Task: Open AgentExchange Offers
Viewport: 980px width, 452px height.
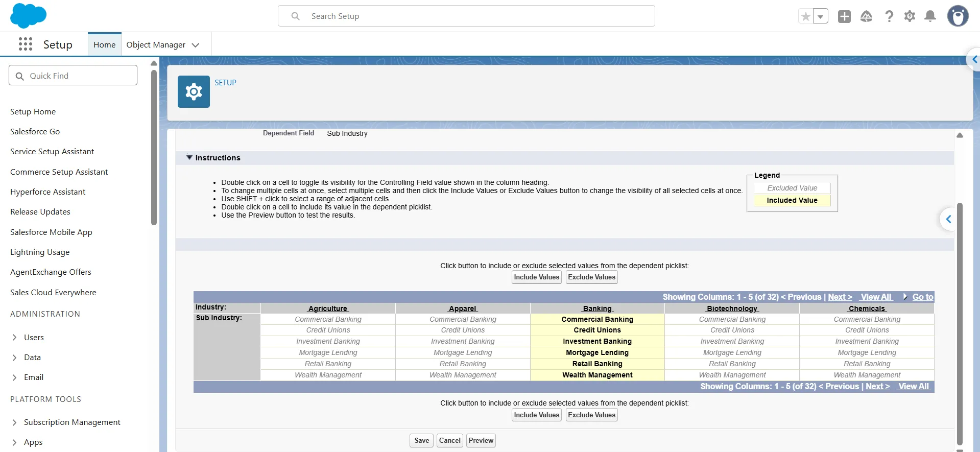Action: click(51, 272)
